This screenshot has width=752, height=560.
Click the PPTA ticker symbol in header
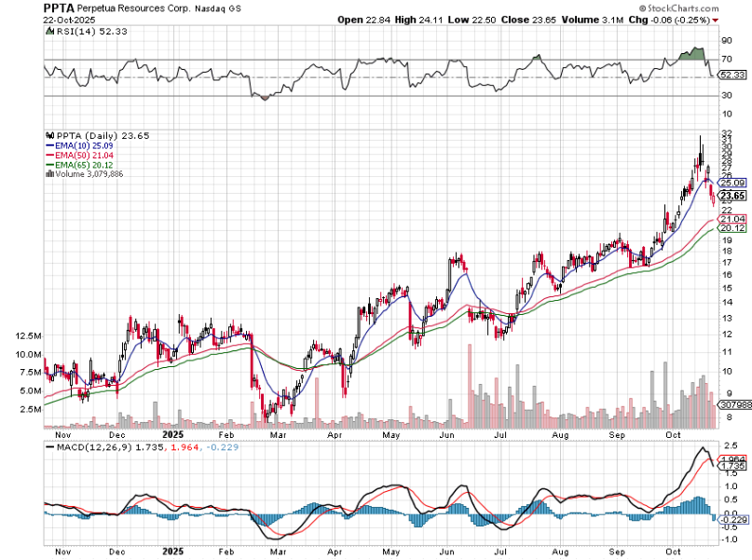[59, 8]
